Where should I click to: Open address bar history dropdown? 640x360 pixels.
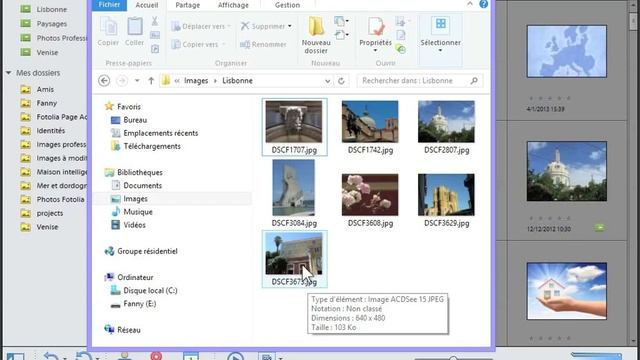327,81
